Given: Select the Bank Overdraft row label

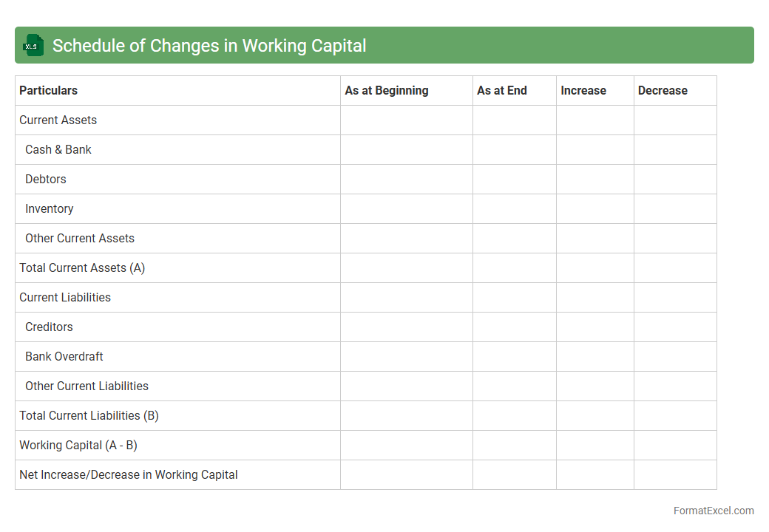Looking at the screenshot, I should [x=64, y=357].
